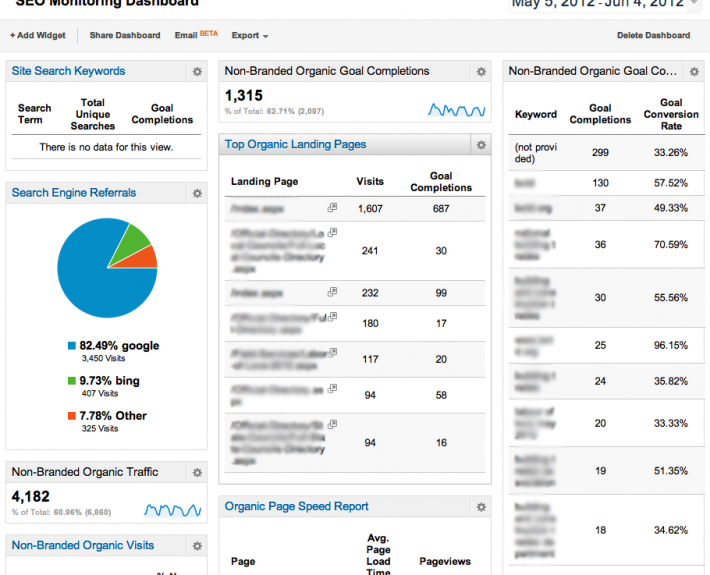Click the Delete Dashboard button
The image size is (710, 575).
653,36
